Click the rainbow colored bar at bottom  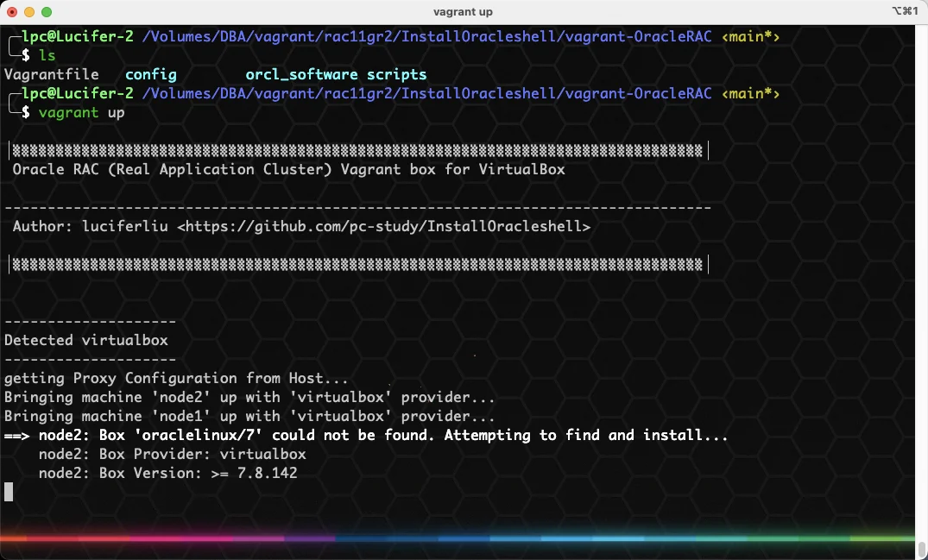pos(457,538)
